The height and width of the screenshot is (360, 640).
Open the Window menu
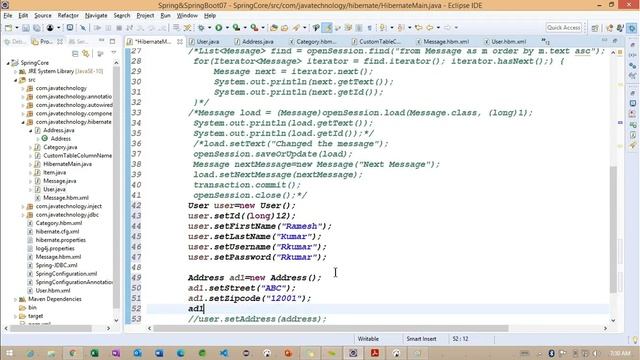point(187,16)
